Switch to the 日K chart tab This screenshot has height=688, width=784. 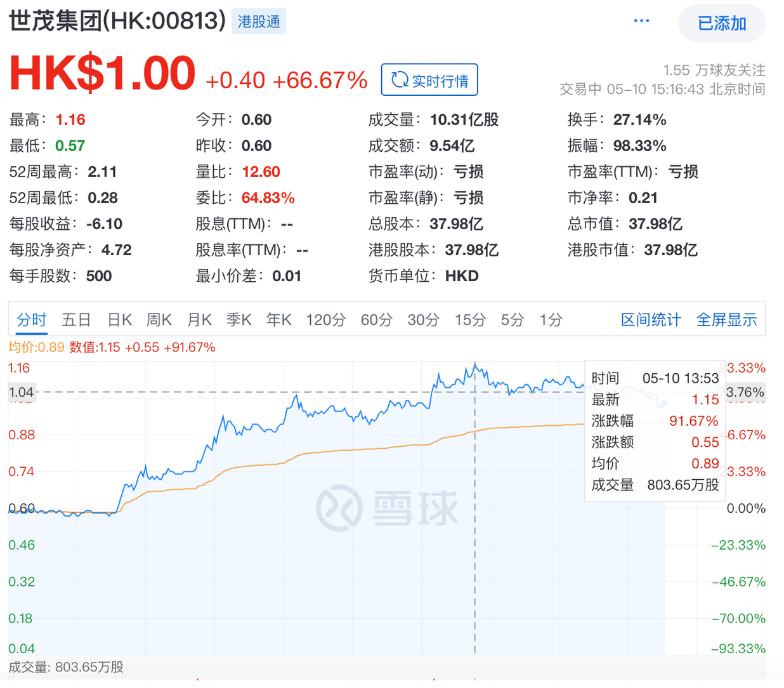(x=119, y=320)
